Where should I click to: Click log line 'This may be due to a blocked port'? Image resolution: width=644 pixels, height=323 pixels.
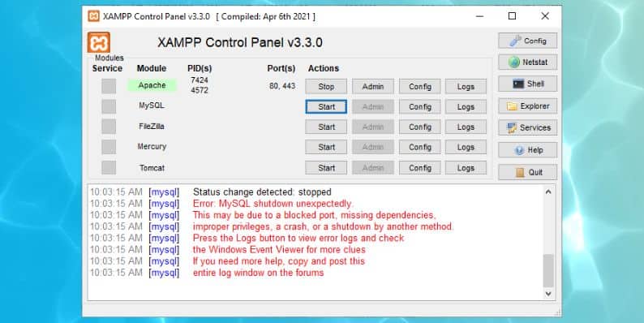click(314, 215)
